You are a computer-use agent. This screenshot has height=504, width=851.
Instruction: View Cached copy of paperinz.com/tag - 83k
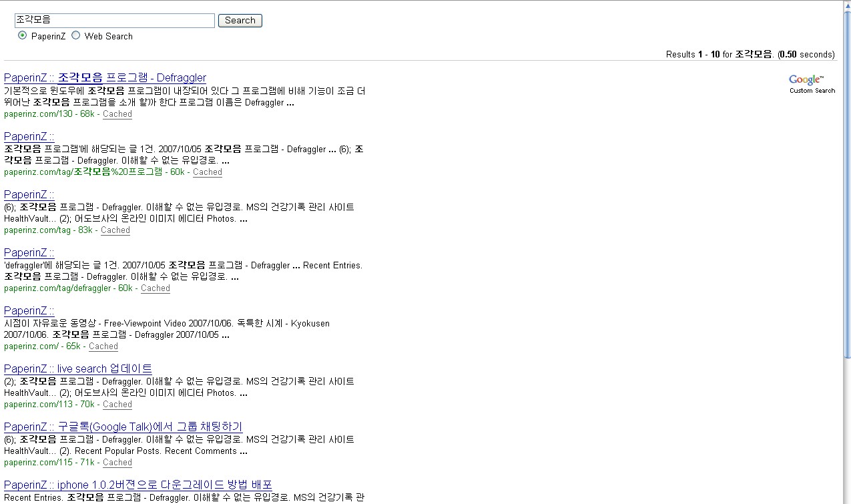click(x=115, y=230)
